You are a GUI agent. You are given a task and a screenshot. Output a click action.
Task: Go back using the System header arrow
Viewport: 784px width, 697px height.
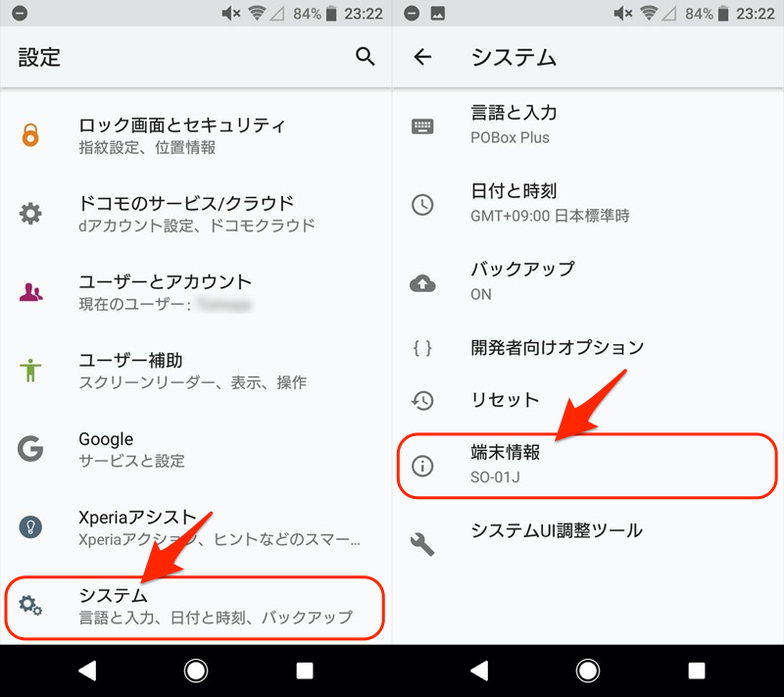(422, 57)
